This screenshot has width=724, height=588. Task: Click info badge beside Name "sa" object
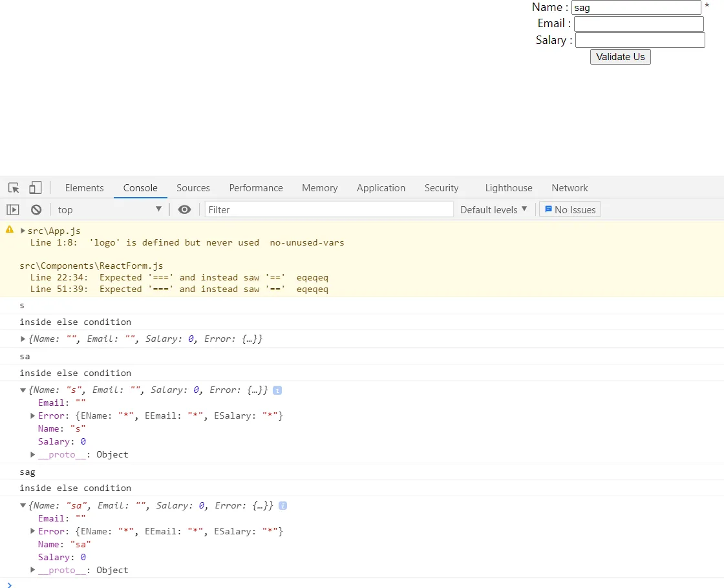282,506
